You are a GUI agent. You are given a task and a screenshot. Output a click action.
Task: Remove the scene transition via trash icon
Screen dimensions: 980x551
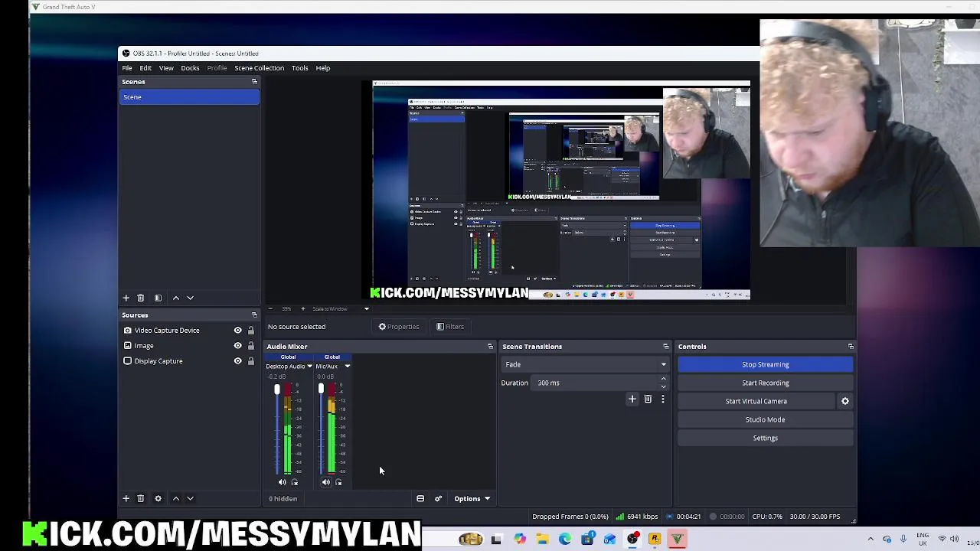pyautogui.click(x=648, y=399)
